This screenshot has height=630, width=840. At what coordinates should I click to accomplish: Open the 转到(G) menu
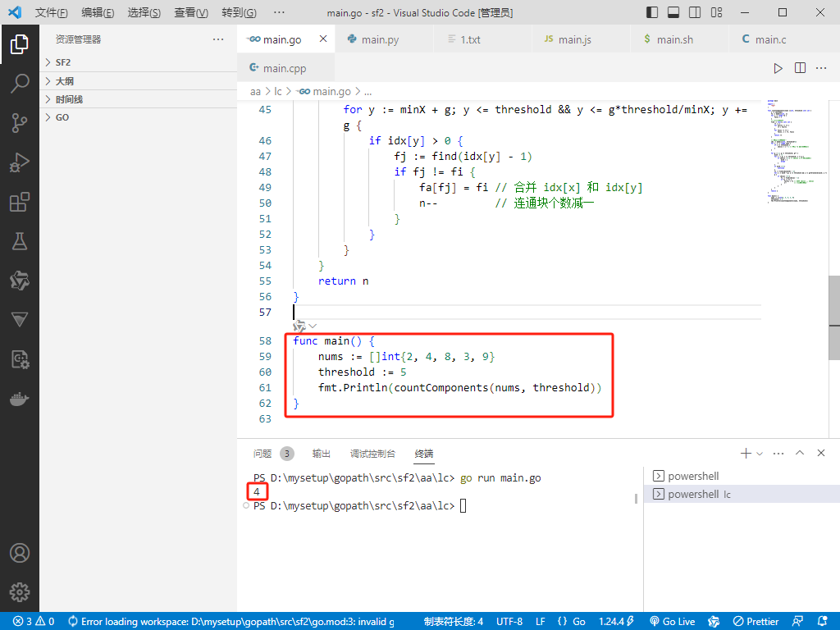pos(239,12)
